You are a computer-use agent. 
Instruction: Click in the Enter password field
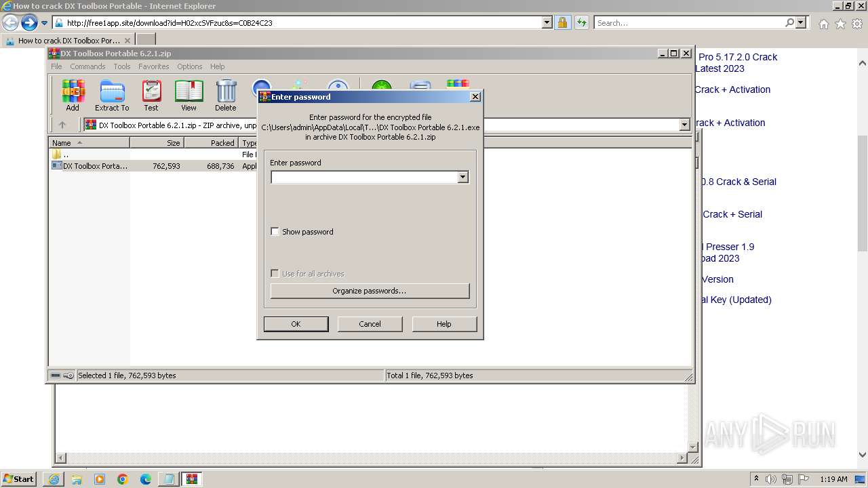tap(365, 178)
